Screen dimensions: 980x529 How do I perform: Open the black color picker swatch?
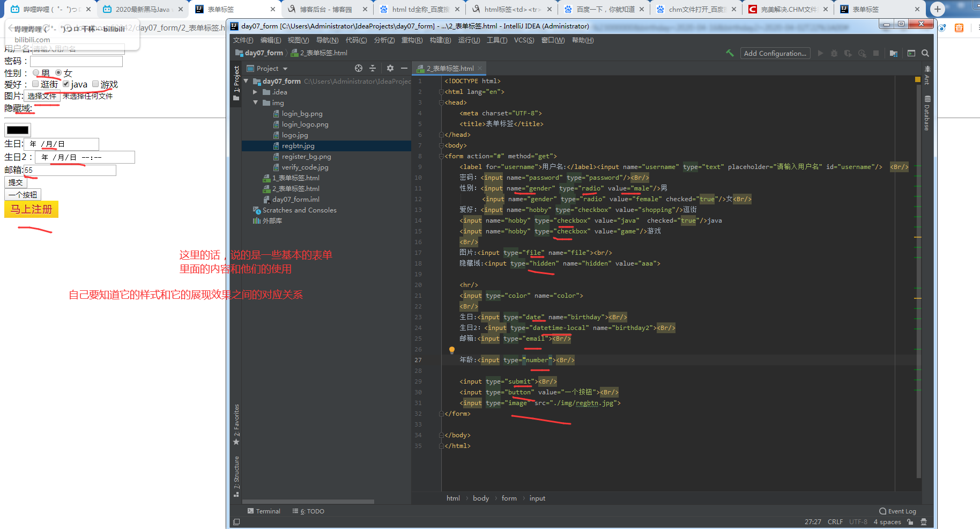click(x=18, y=130)
